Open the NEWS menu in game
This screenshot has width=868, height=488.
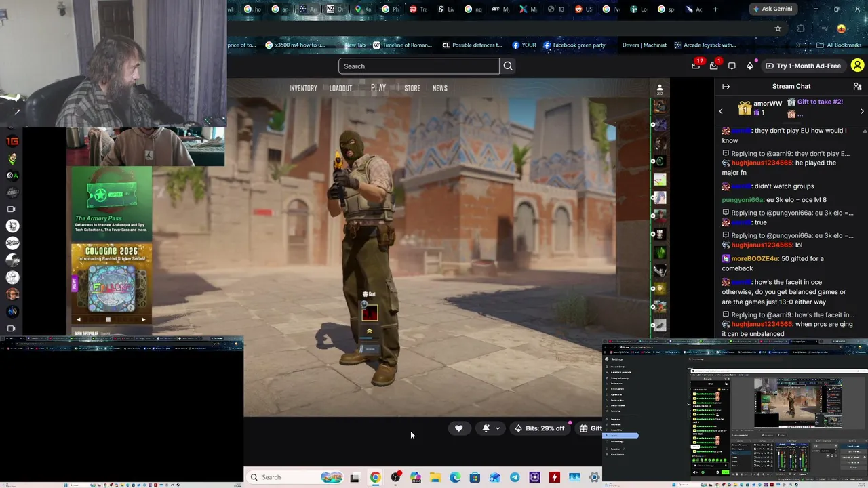click(x=440, y=89)
